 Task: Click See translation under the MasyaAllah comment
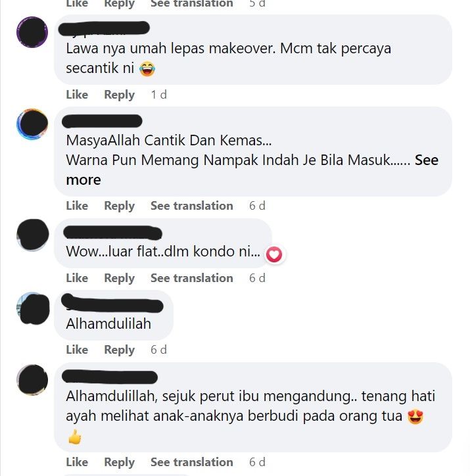pos(192,206)
